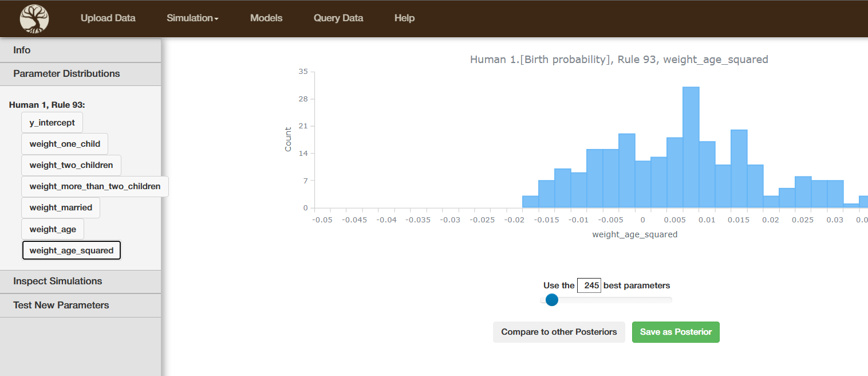Show the weight_married distribution
The height and width of the screenshot is (376, 868).
click(x=61, y=207)
